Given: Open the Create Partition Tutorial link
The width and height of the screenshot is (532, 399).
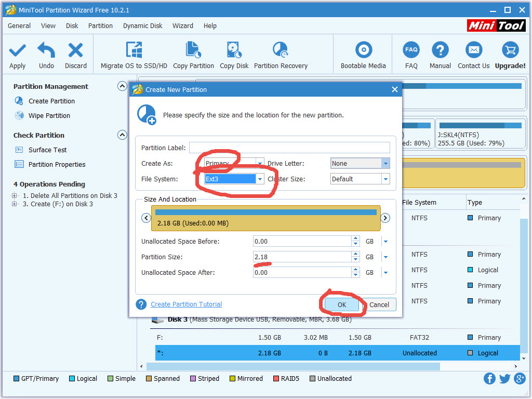Looking at the screenshot, I should pyautogui.click(x=186, y=304).
